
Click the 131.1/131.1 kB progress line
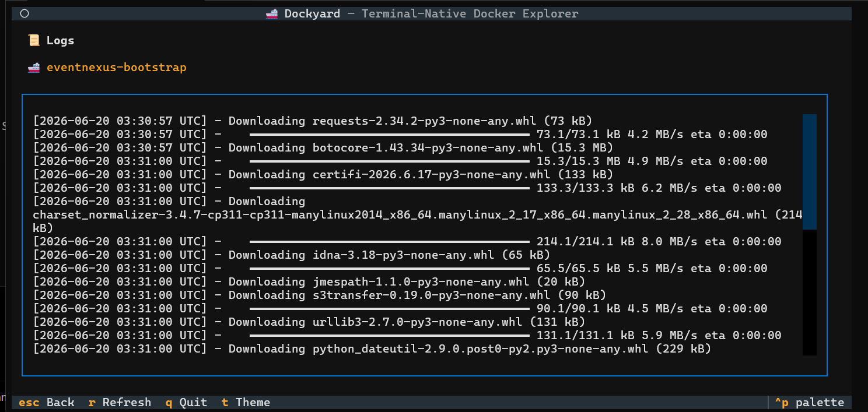pyautogui.click(x=407, y=336)
